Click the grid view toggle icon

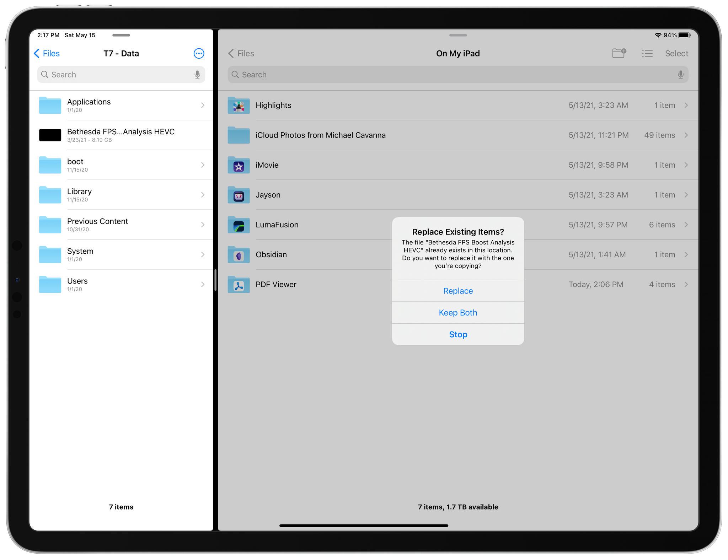647,54
